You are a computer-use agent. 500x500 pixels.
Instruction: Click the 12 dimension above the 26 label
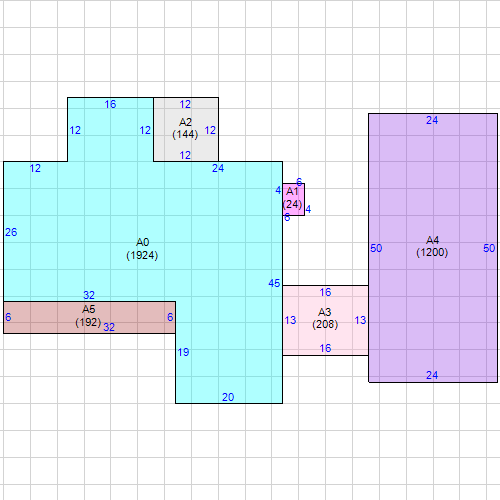(35, 168)
